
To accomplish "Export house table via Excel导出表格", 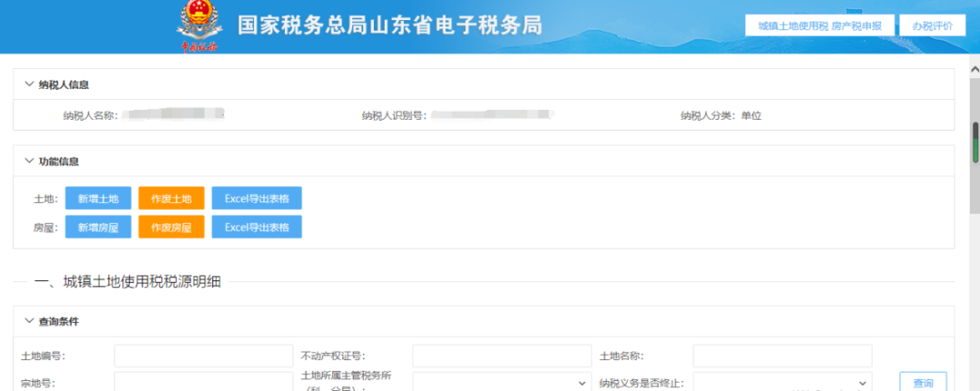I will pos(257,227).
